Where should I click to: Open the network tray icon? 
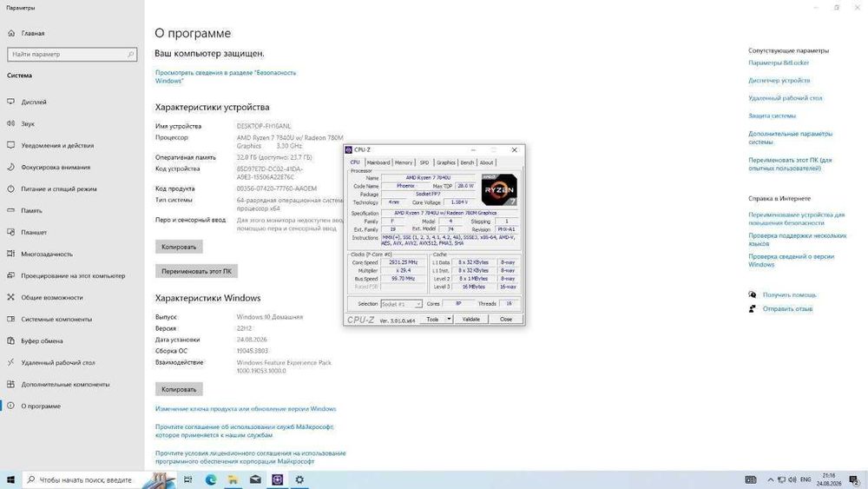click(x=781, y=479)
